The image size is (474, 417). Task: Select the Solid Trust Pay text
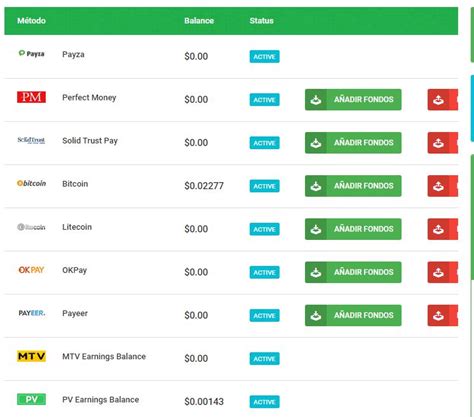coord(90,141)
